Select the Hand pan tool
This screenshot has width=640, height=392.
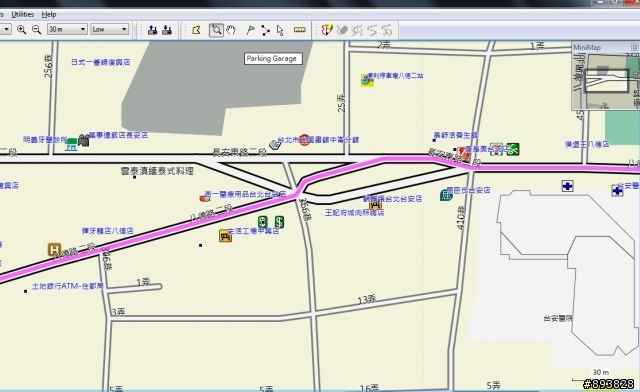(231, 30)
